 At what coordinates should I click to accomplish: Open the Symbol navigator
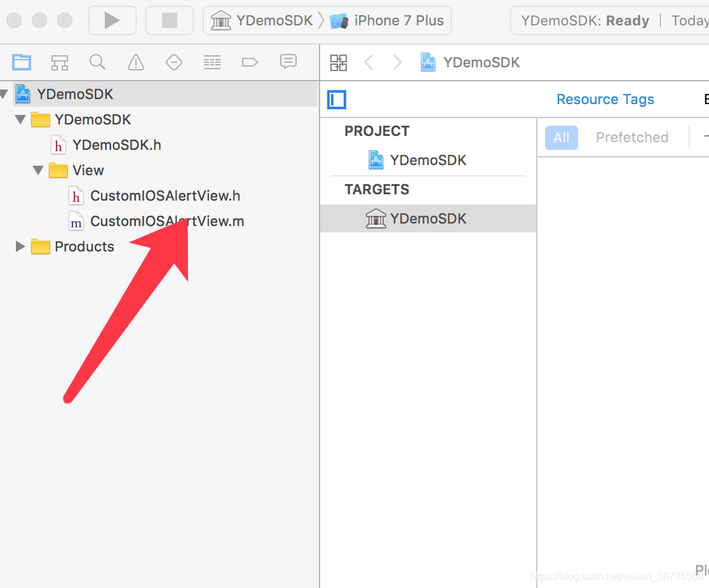click(59, 62)
